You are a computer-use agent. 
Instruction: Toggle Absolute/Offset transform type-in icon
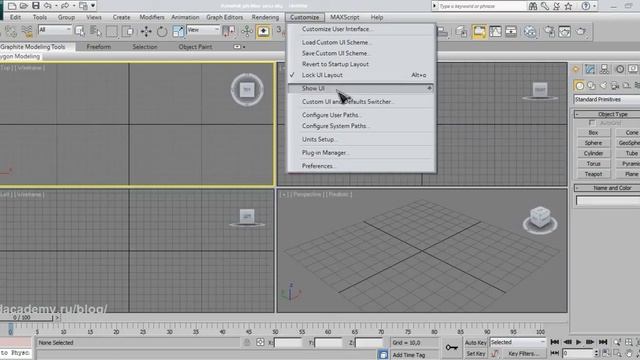pyautogui.click(x=260, y=342)
